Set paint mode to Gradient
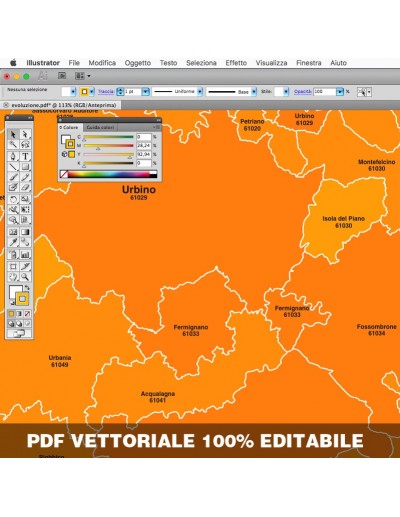The image size is (400, 517). coord(19,314)
